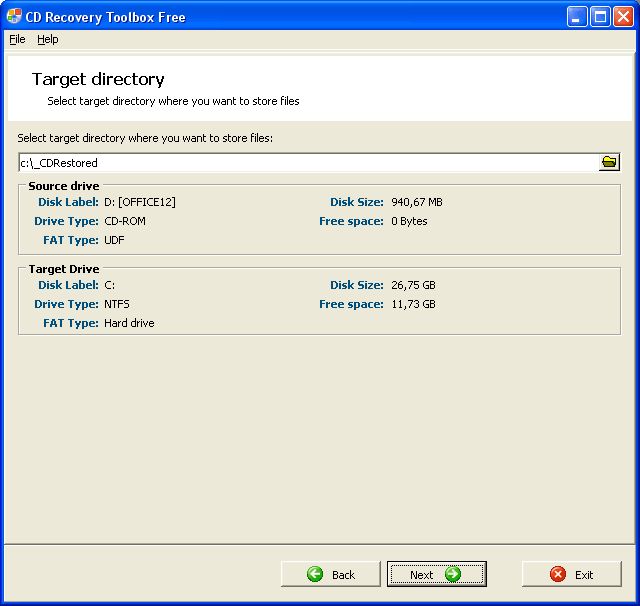This screenshot has height=606, width=640.
Task: Select the 'D: [OFFICE12]' disk label value
Action: click(140, 202)
